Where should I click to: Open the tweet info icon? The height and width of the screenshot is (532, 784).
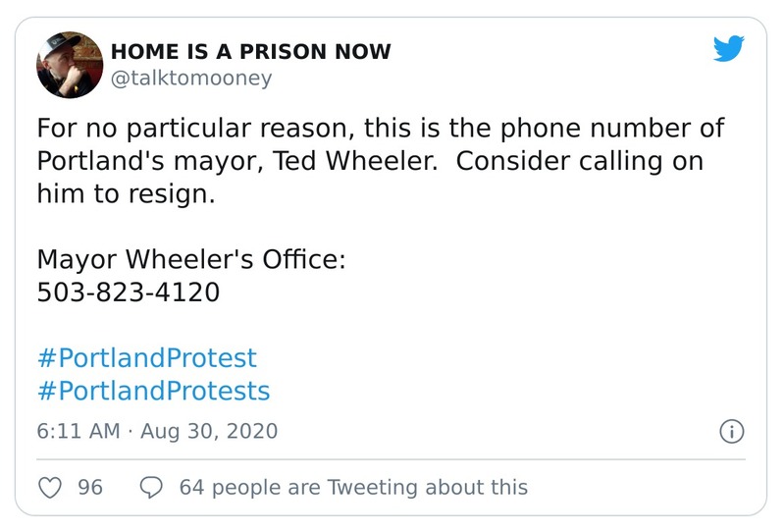click(732, 431)
